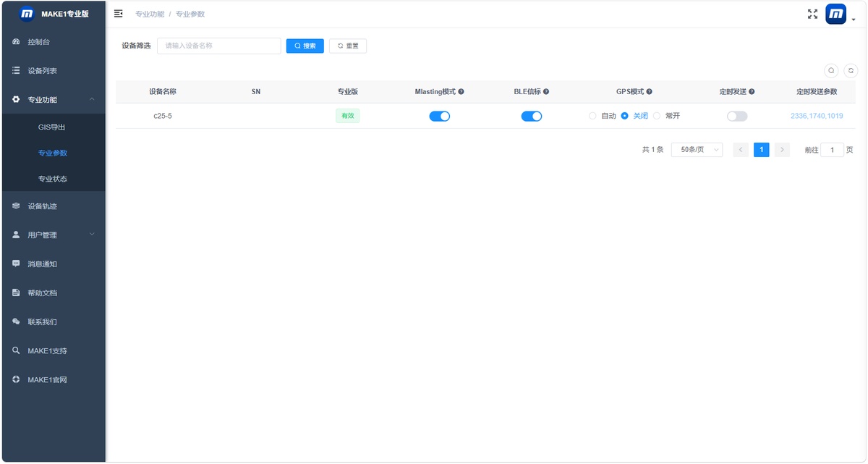
Task: Select GPS mode 自动 radio
Action: pyautogui.click(x=593, y=116)
